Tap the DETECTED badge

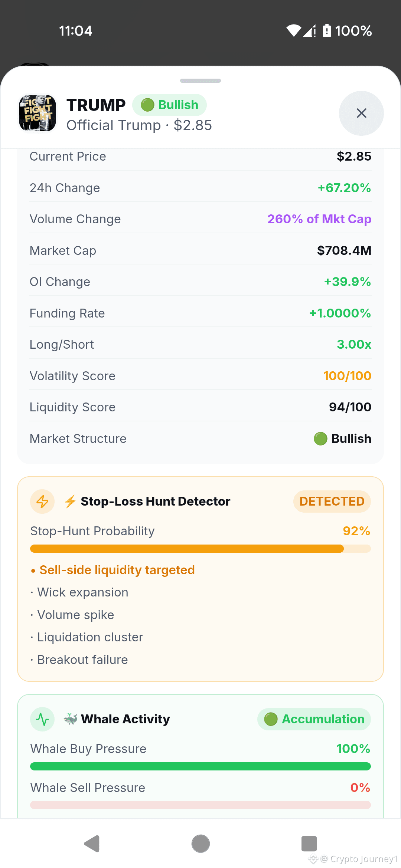coord(332,502)
